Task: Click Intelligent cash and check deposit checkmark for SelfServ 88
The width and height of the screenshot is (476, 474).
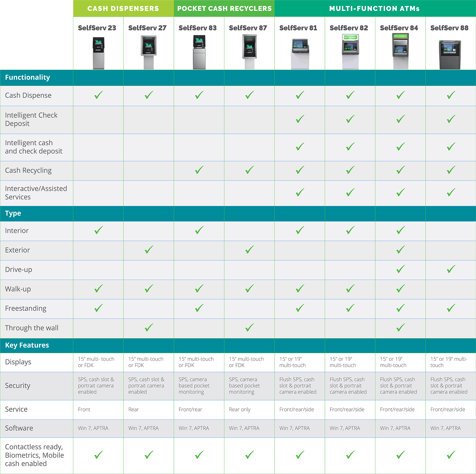Action: click(x=451, y=147)
